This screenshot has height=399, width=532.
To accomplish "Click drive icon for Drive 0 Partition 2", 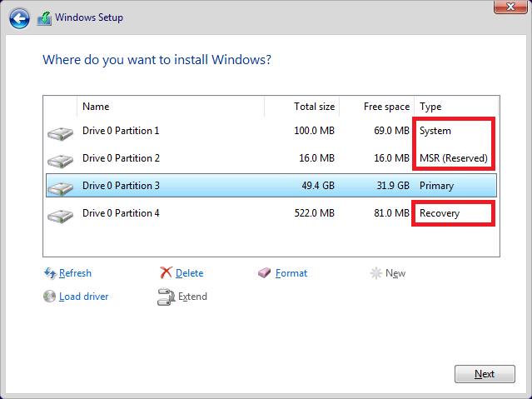I will click(x=61, y=161).
